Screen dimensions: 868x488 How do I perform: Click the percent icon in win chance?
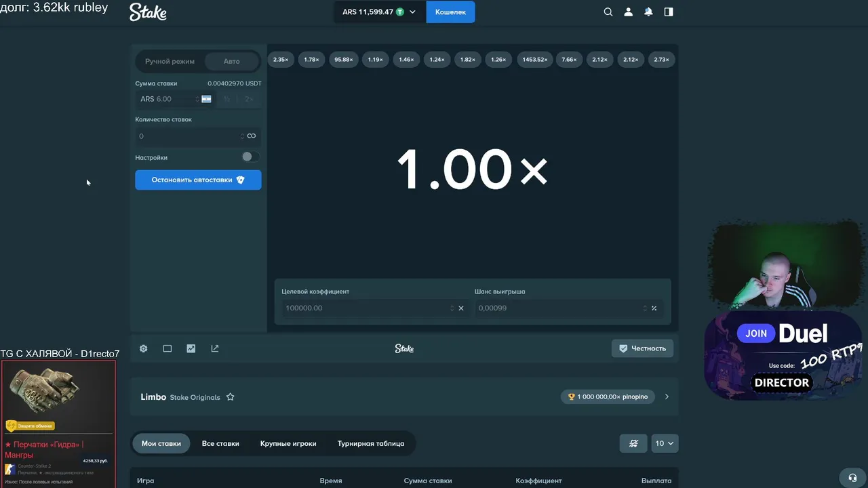pos(654,308)
